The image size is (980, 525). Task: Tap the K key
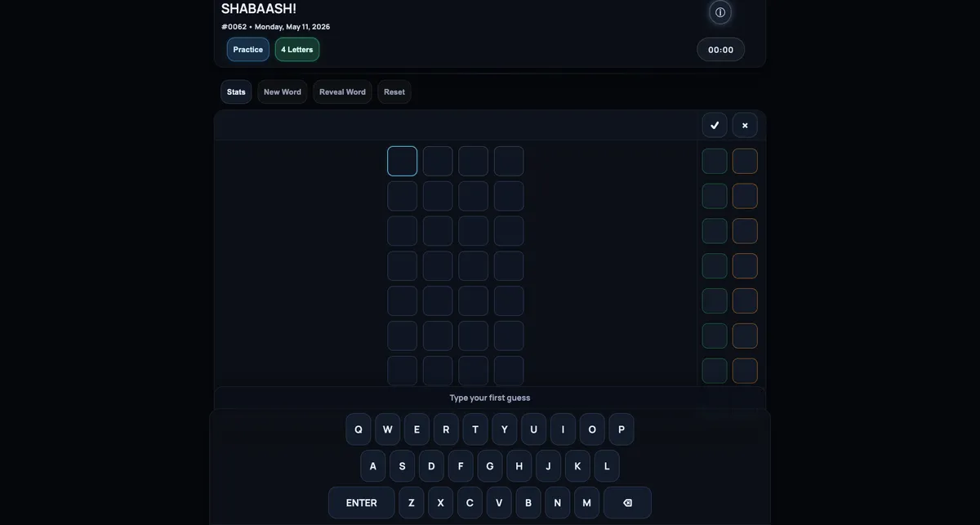coord(577,466)
